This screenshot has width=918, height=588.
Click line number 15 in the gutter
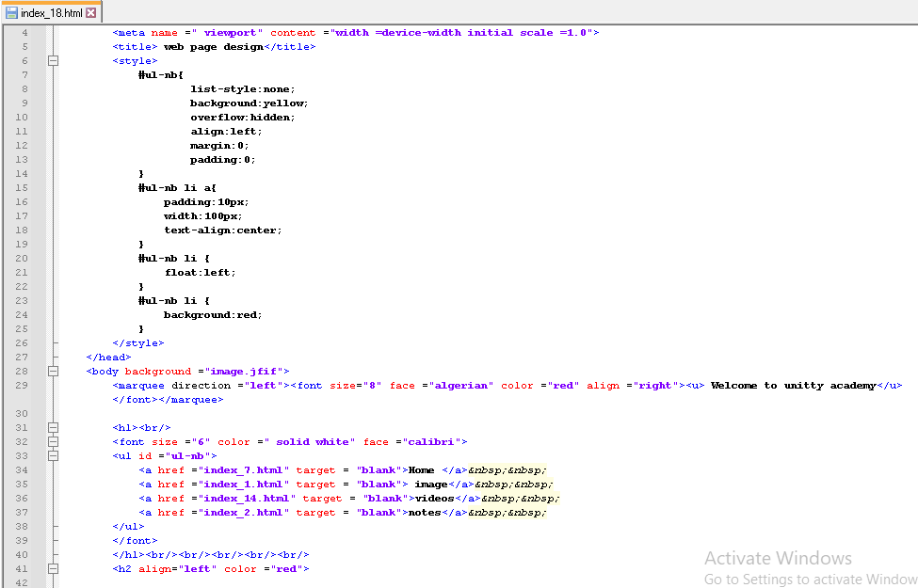(x=23, y=187)
